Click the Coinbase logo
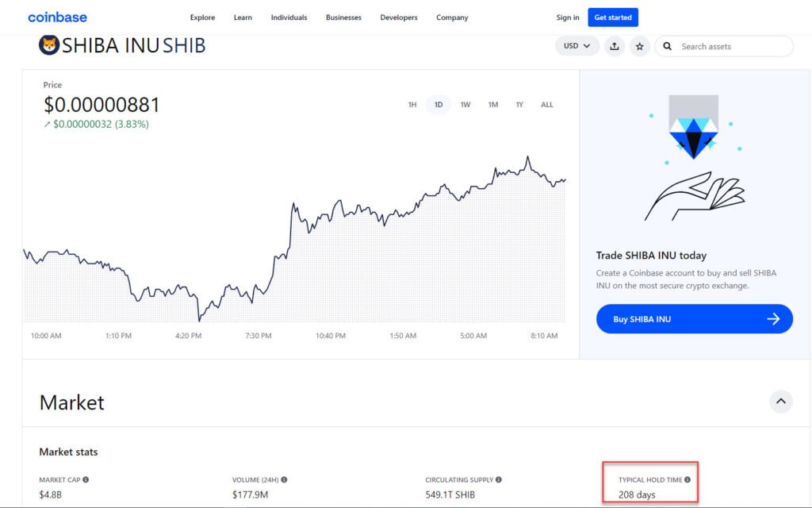 57,17
